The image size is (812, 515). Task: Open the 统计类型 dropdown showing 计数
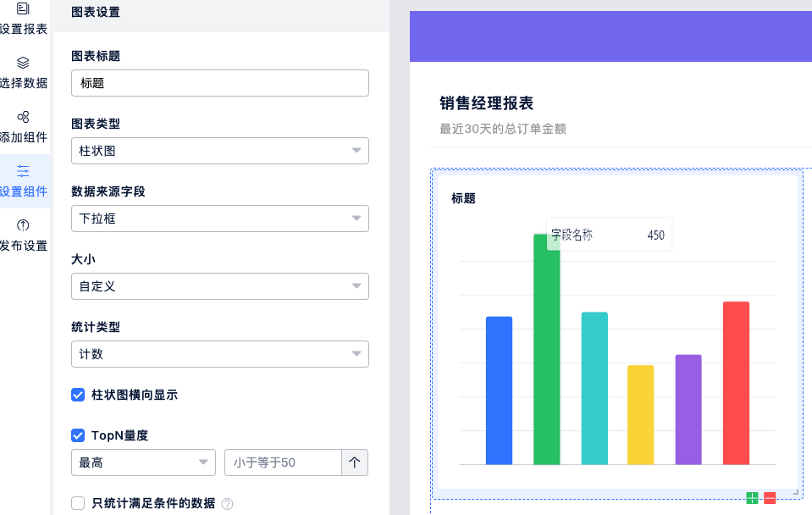(219, 354)
